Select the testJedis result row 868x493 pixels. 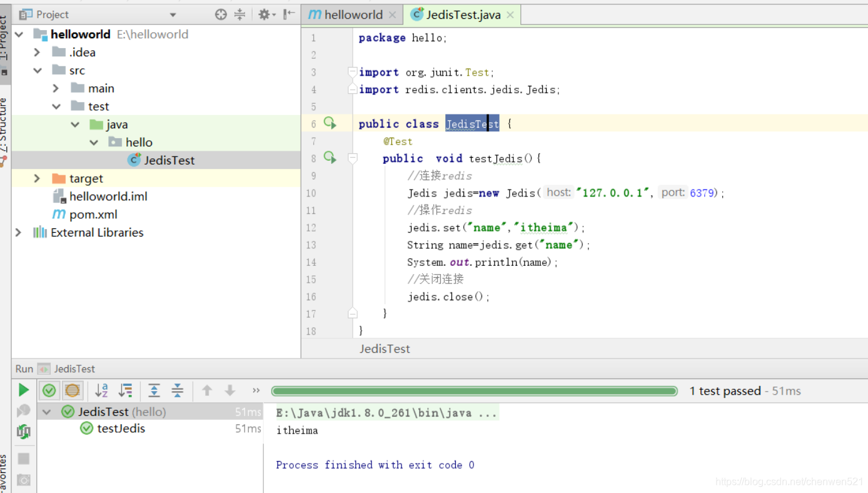pyautogui.click(x=150, y=429)
